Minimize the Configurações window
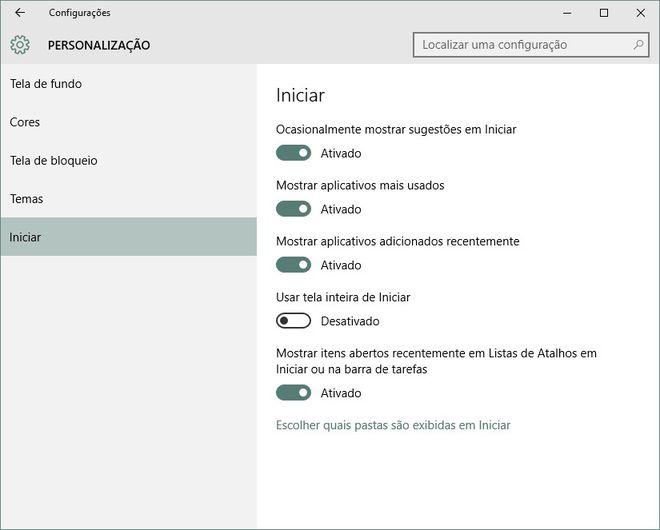This screenshot has height=530, width=660. tap(567, 13)
